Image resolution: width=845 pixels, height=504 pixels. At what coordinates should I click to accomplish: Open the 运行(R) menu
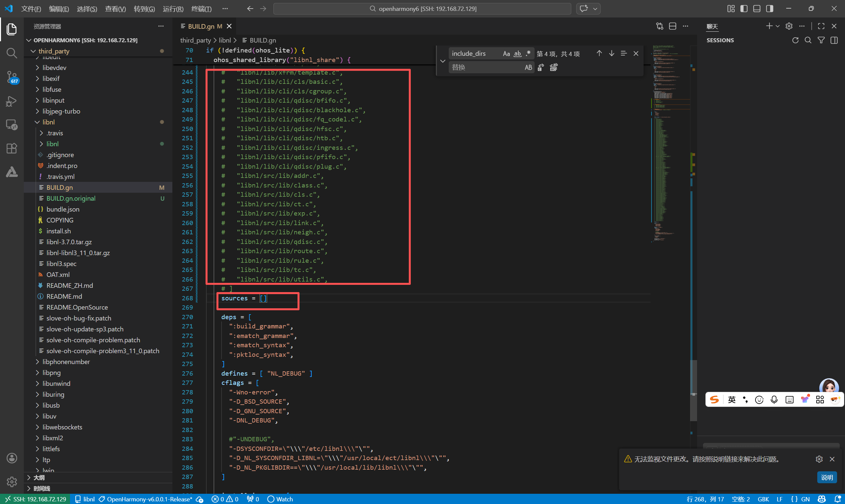pos(173,9)
